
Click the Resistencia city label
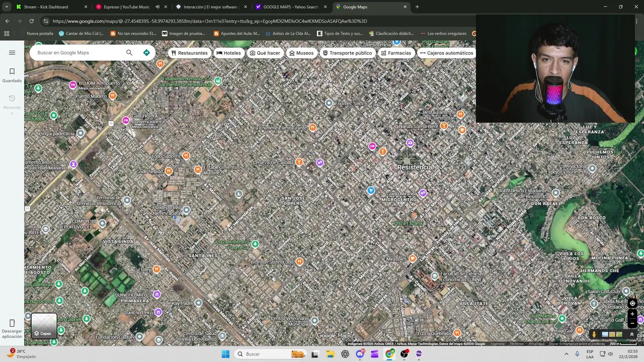pyautogui.click(x=415, y=167)
